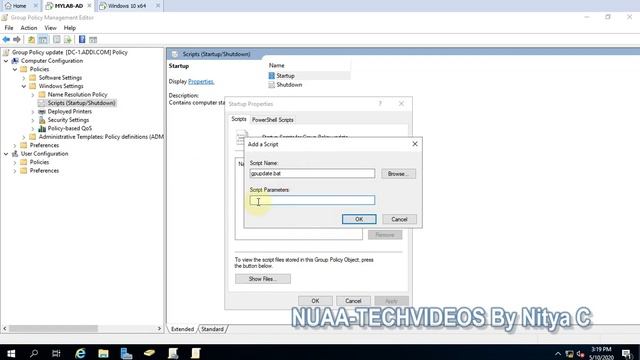Select Scripts (Startup/Shutdown) in the tree

pyautogui.click(x=81, y=103)
